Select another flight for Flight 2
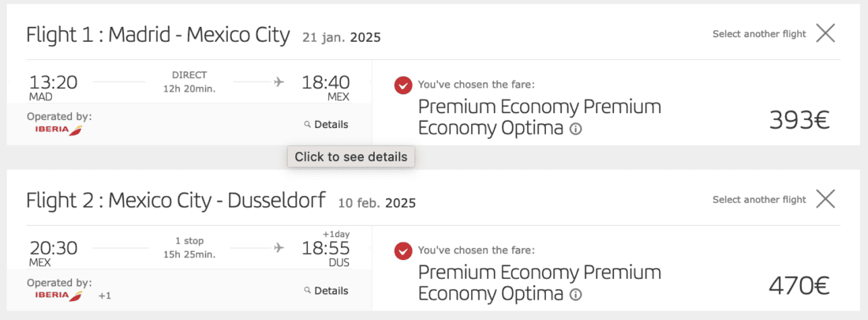 759,200
